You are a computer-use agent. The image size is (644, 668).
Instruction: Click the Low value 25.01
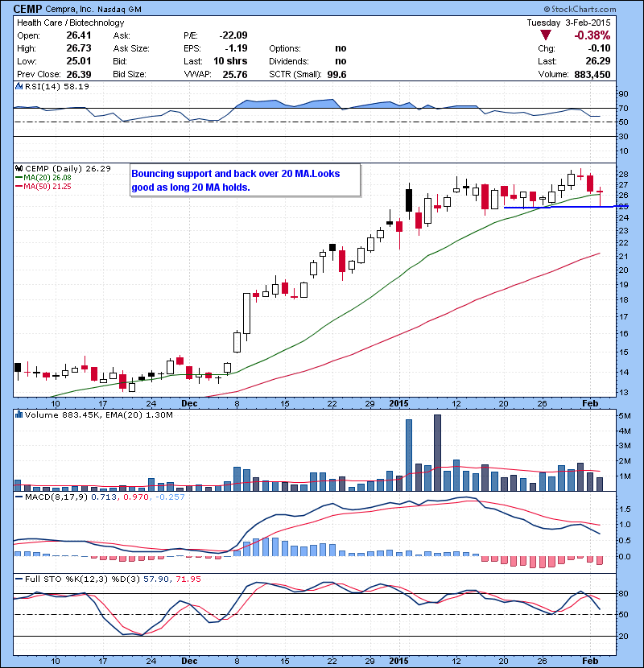click(79, 61)
